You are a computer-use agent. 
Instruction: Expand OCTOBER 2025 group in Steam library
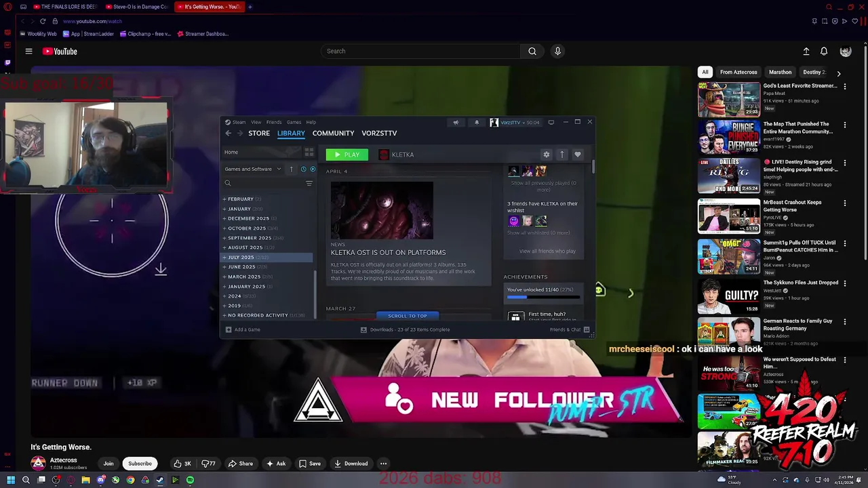pyautogui.click(x=267, y=228)
